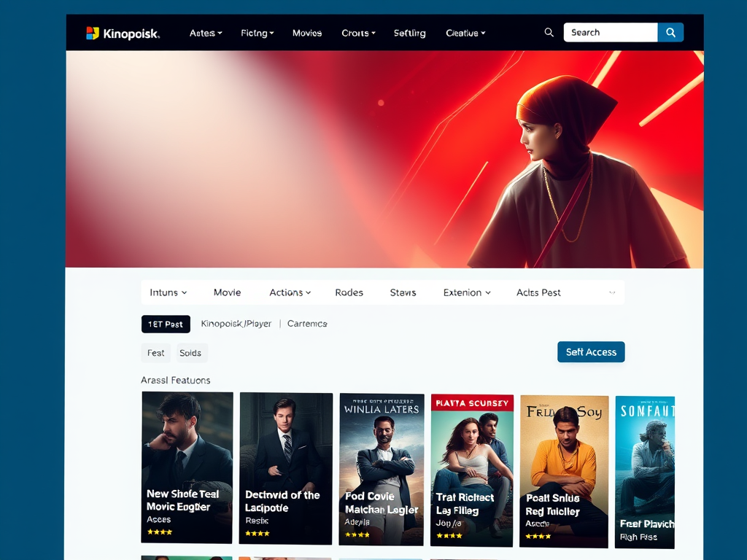
Task: Select the Acles Pest filter tab
Action: pos(538,292)
